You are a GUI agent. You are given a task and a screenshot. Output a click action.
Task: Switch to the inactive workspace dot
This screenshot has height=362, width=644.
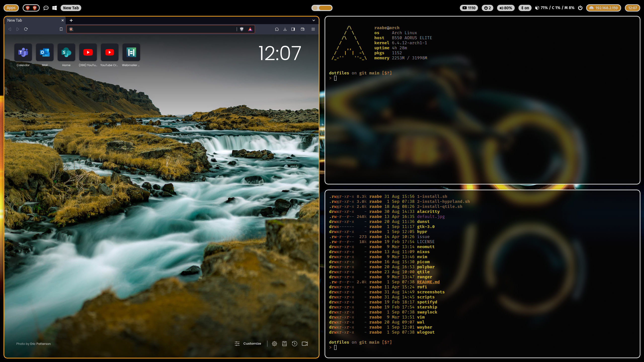[x=315, y=8]
